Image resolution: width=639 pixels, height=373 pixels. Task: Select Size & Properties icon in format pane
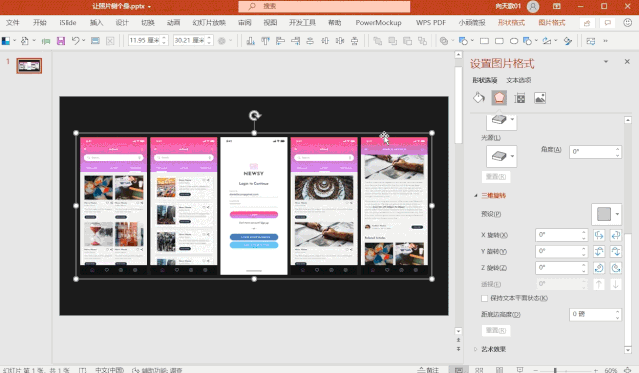tap(520, 98)
